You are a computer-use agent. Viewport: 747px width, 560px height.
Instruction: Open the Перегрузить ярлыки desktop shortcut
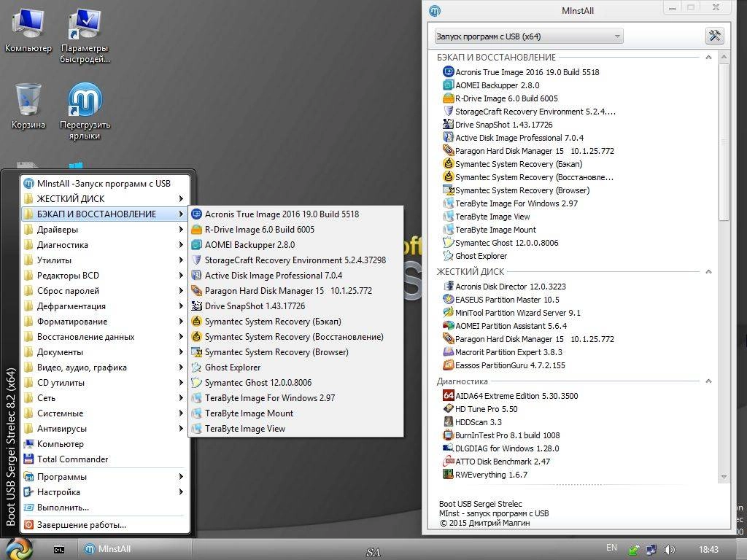(85, 112)
